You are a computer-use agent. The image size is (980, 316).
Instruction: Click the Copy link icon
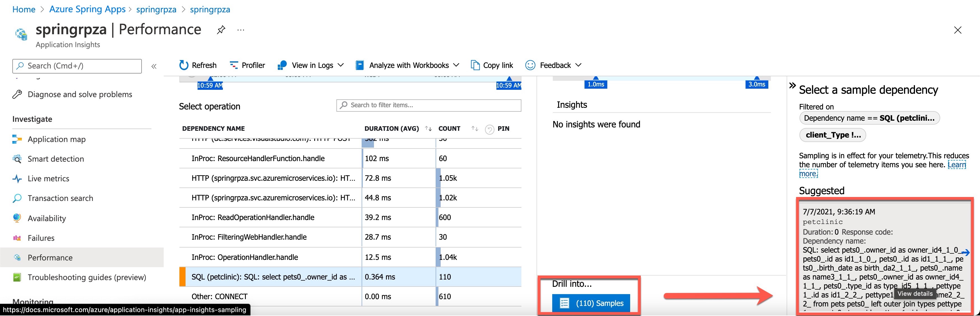(475, 65)
